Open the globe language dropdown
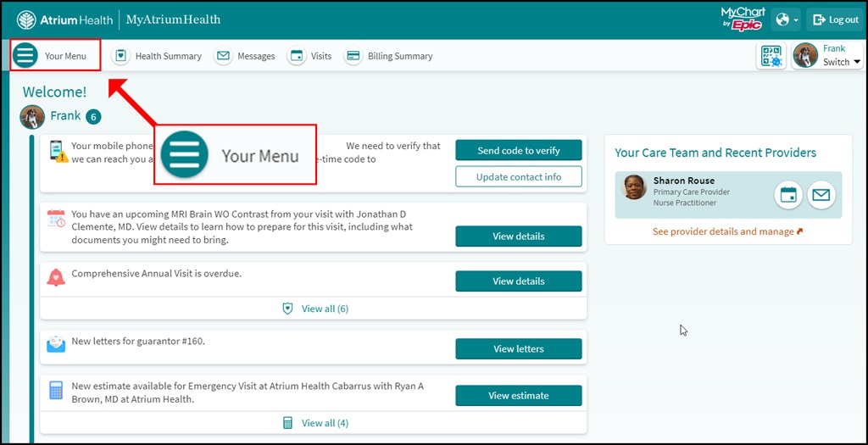The image size is (868, 445). pos(787,20)
